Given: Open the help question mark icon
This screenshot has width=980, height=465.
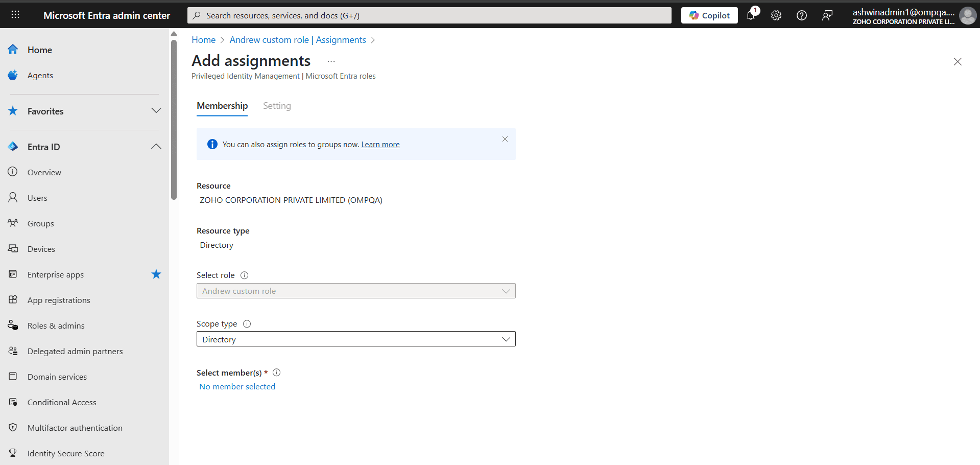Looking at the screenshot, I should (801, 15).
